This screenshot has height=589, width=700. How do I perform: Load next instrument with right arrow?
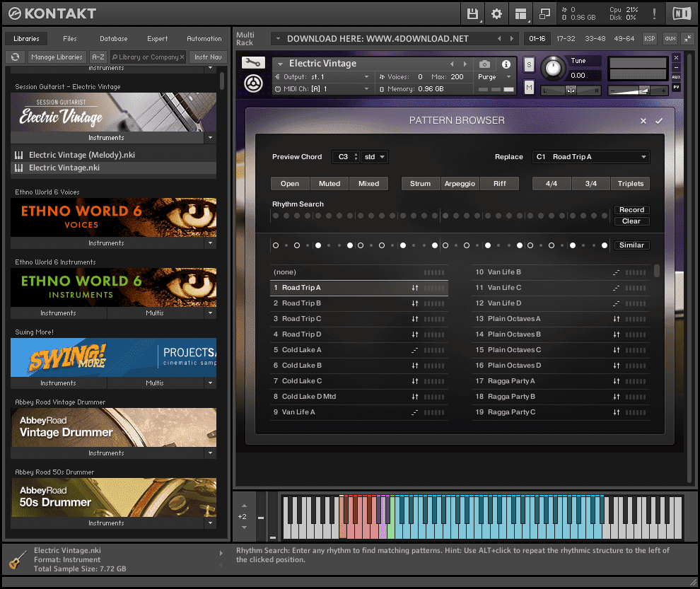465,64
